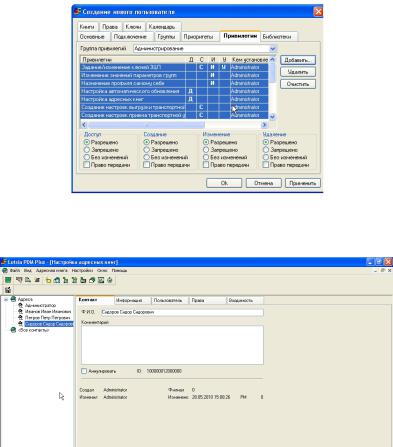Open the Окно menu
Viewport: 393px width, 447px height.
pos(102,271)
